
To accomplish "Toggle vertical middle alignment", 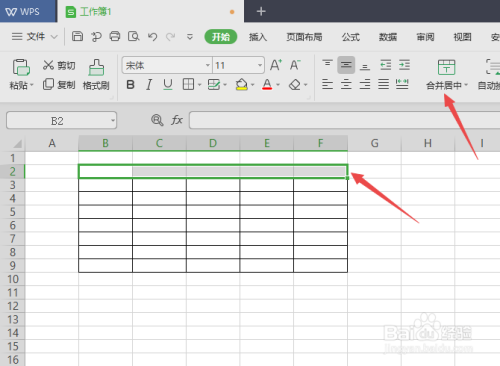I will tap(346, 65).
